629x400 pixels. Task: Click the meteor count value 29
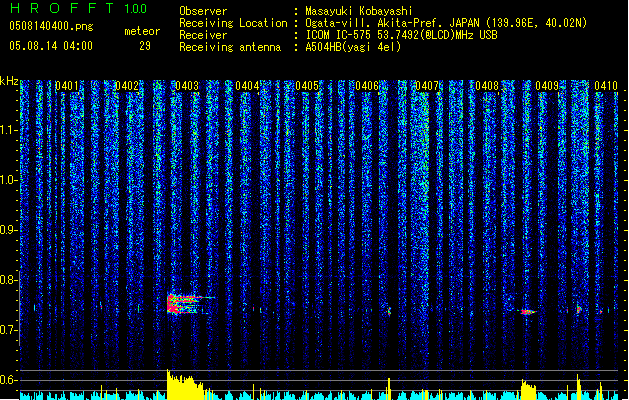click(x=145, y=46)
